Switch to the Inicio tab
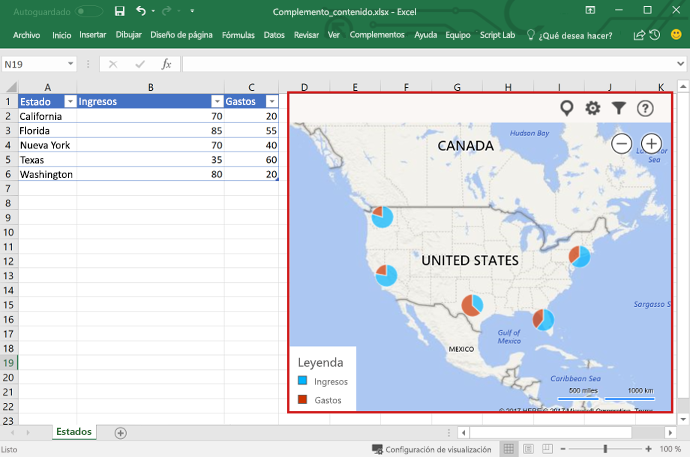Viewport: 690px width, 457px height. 62,35
